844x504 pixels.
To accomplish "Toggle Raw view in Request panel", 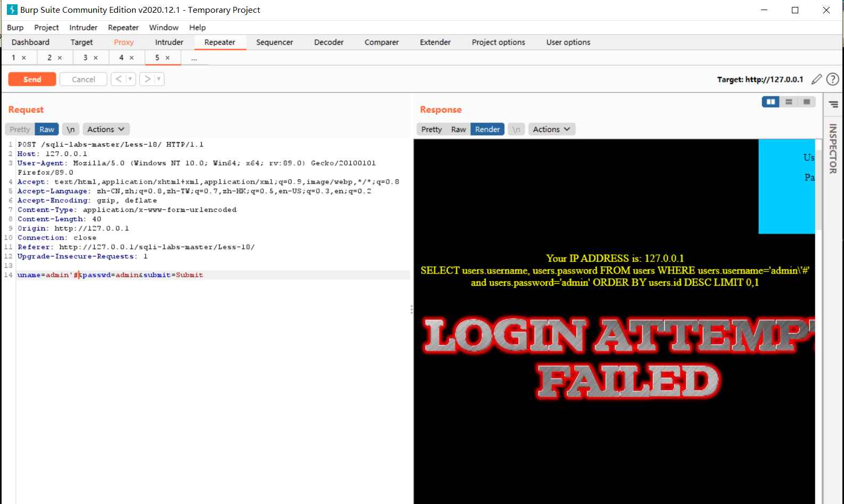I will tap(47, 129).
